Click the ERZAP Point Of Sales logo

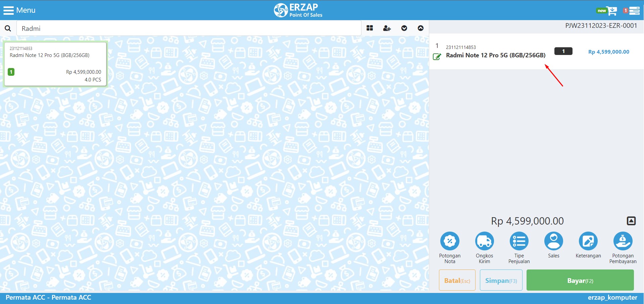pyautogui.click(x=298, y=10)
